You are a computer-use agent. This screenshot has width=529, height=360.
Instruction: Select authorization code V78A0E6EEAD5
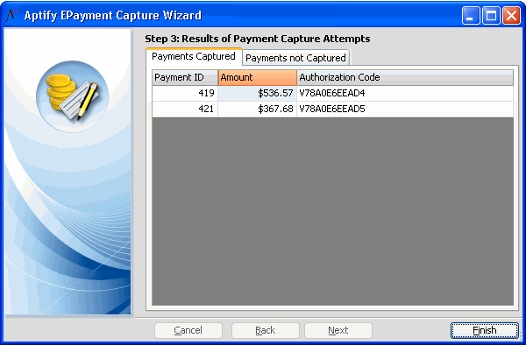point(405,109)
